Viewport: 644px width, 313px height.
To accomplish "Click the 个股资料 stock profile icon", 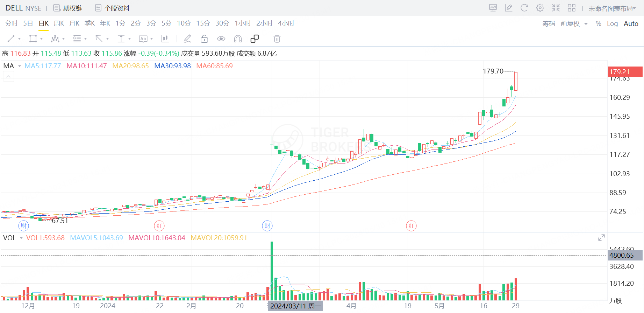I will pyautogui.click(x=98, y=8).
